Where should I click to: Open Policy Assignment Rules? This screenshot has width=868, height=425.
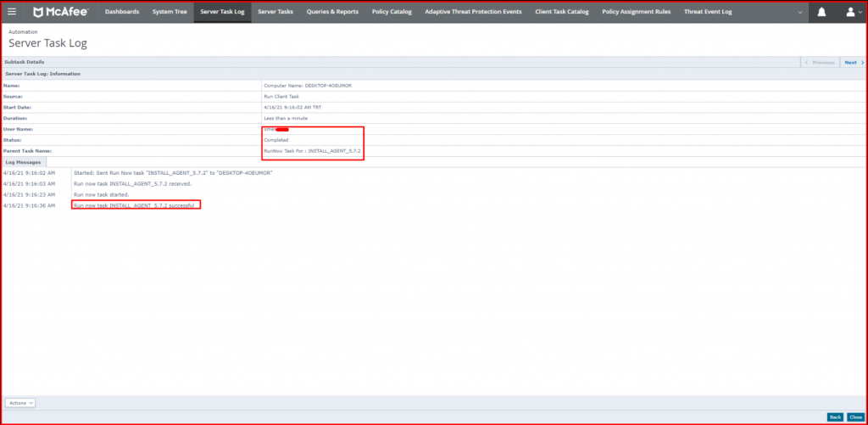click(636, 12)
